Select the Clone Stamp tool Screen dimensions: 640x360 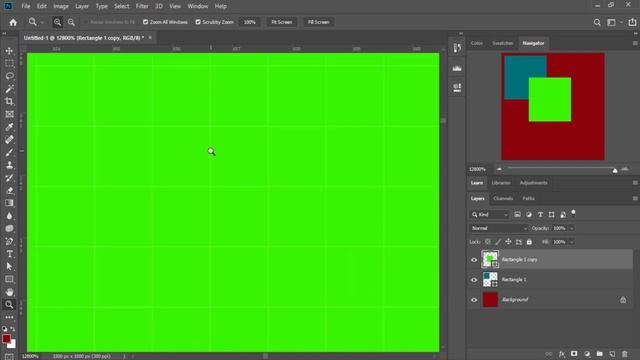tap(9, 165)
